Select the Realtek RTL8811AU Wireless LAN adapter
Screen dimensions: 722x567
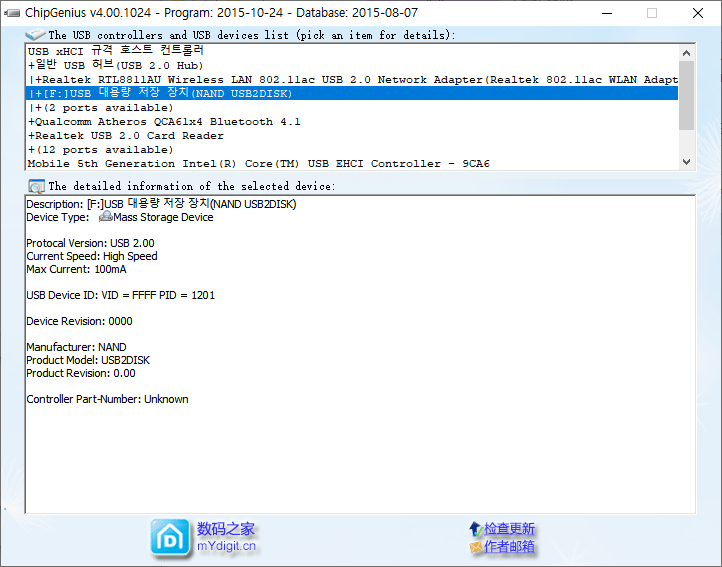tap(352, 79)
